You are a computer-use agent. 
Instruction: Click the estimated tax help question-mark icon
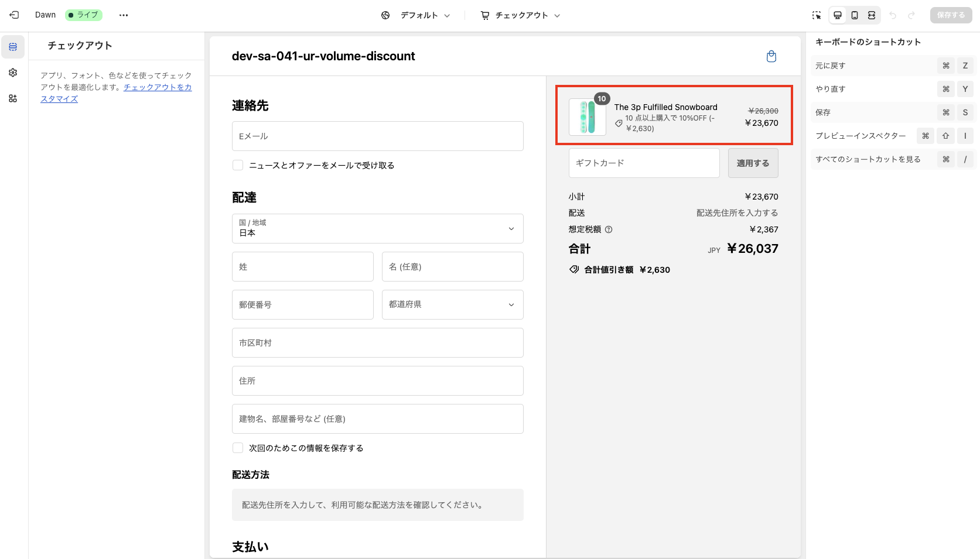coord(609,229)
